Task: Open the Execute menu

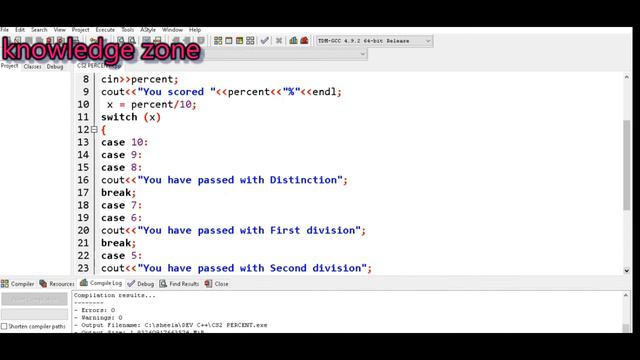Action: click(105, 30)
